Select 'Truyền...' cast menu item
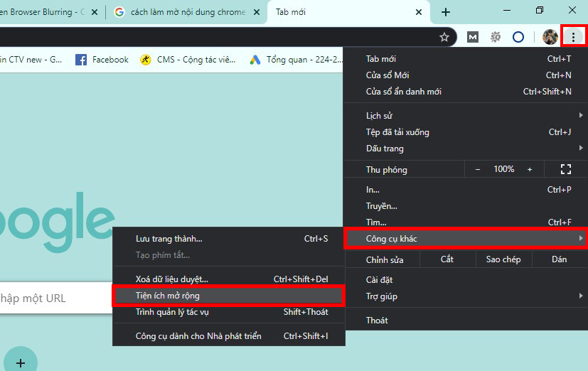The image size is (588, 371). [466, 206]
